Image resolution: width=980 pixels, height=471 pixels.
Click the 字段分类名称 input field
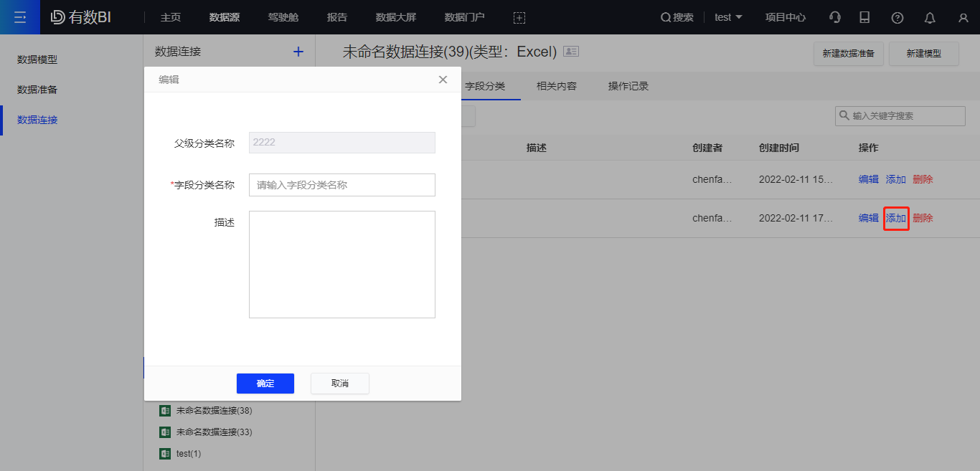click(341, 184)
